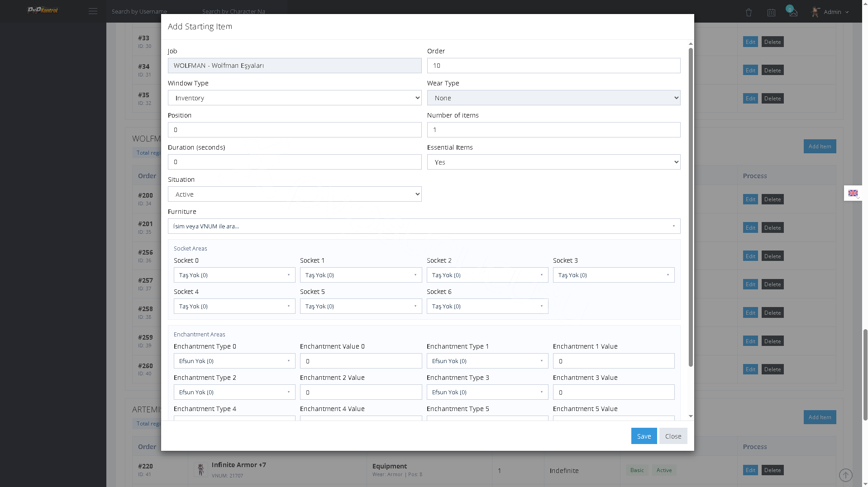Click the Enchantment 3 Value field
Screen dimensions: 868x487
click(614, 392)
